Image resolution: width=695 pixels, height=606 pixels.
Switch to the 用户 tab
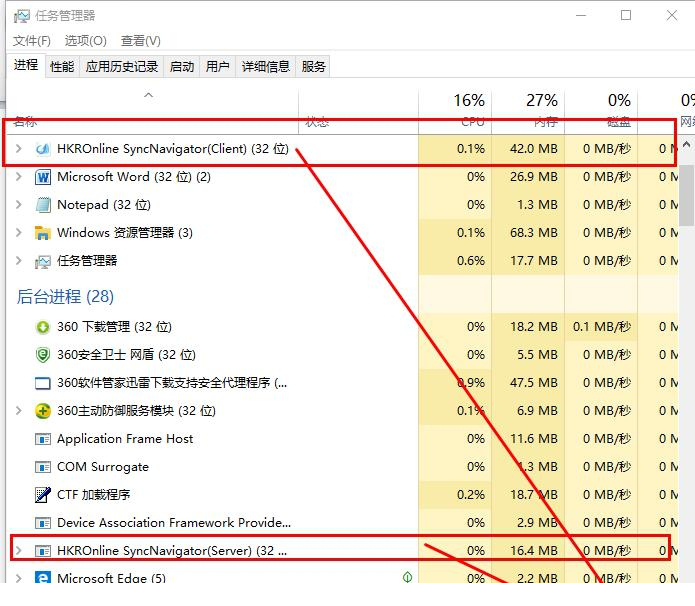pos(218,66)
